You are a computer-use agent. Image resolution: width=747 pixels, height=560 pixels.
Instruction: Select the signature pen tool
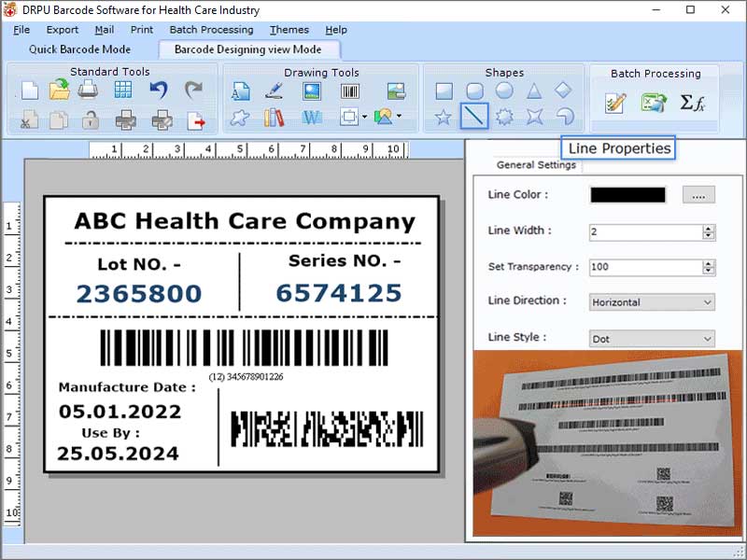pyautogui.click(x=274, y=91)
